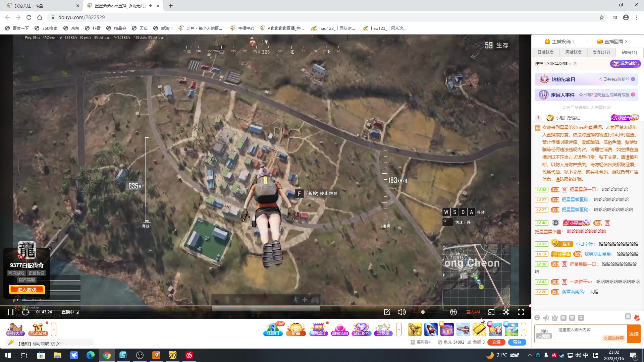Switch to the 日活跃度 tab
Viewport: 644px width, 362px height.
pos(545,52)
